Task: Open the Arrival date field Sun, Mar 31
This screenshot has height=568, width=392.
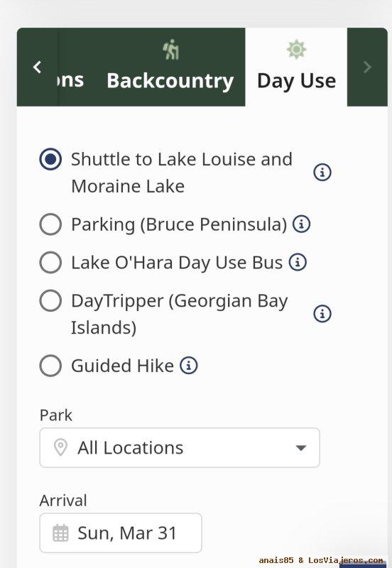Action: click(121, 533)
